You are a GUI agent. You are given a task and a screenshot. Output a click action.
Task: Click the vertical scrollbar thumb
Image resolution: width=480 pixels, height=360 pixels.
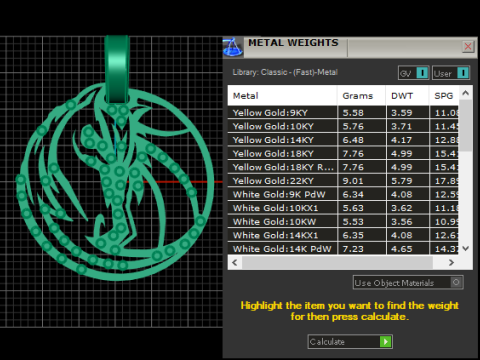466,126
